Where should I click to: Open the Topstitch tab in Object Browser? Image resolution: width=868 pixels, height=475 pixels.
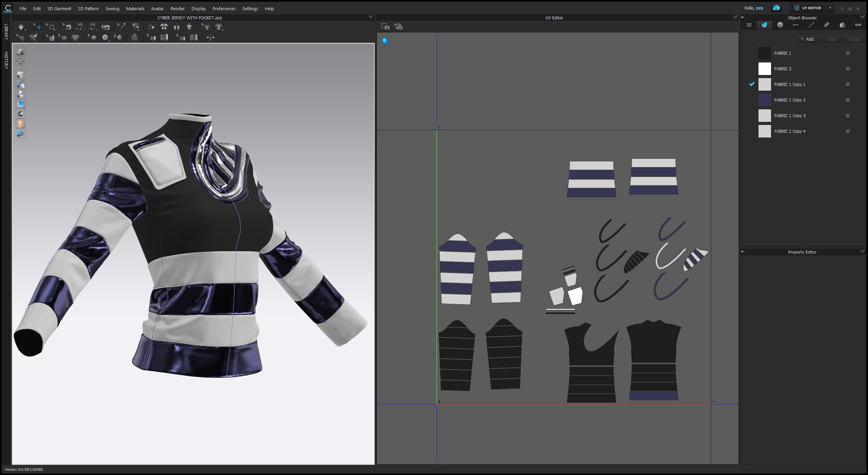(811, 25)
